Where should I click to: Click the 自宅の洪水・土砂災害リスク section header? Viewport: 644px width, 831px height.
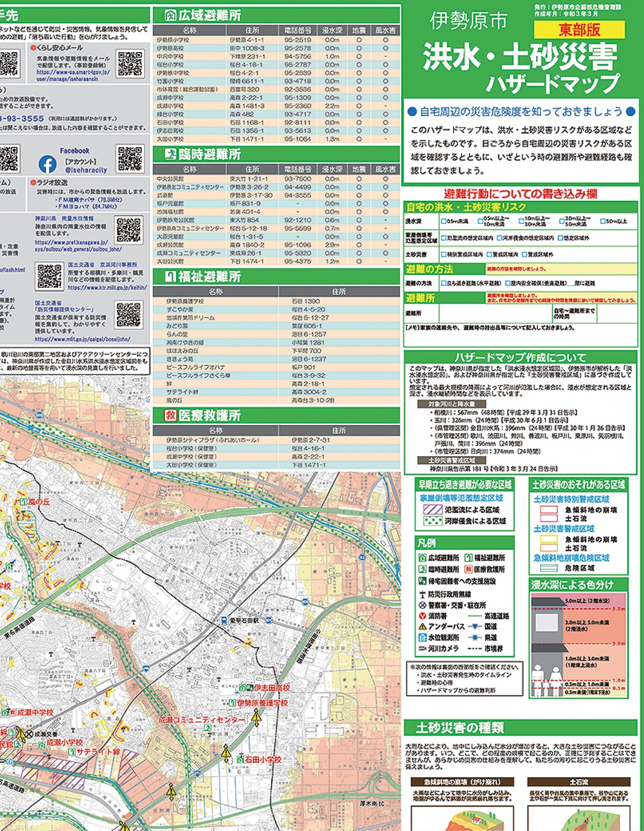point(466,207)
